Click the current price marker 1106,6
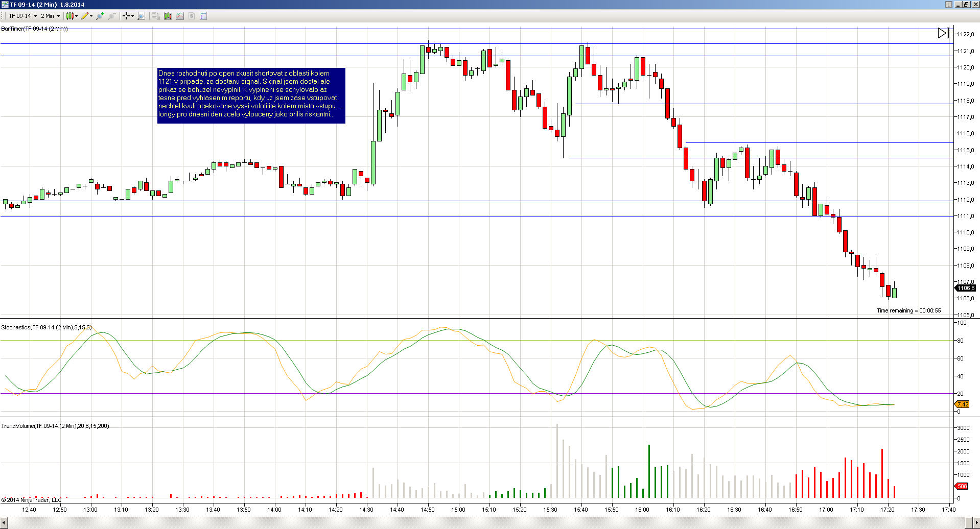980x529 pixels. tap(966, 288)
